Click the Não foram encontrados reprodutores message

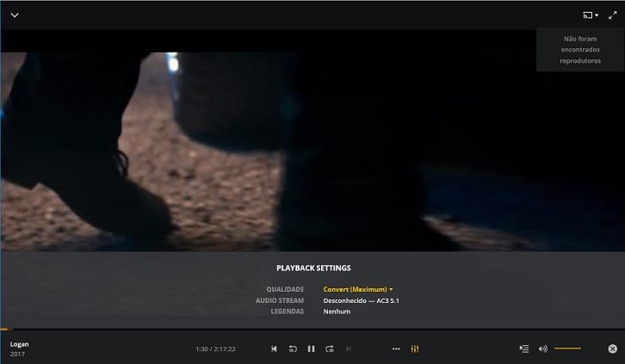580,50
